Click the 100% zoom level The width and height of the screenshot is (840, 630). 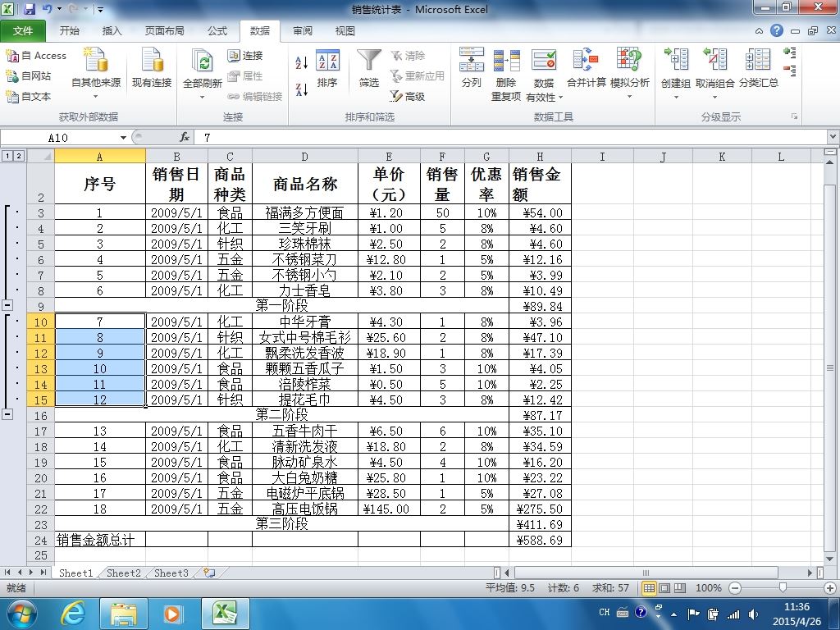pos(708,588)
